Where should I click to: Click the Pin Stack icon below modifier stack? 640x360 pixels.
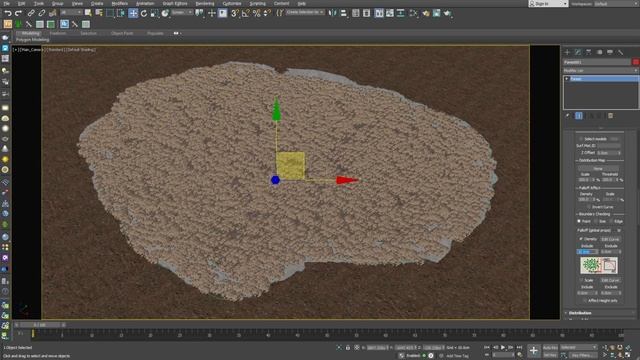pyautogui.click(x=568, y=116)
